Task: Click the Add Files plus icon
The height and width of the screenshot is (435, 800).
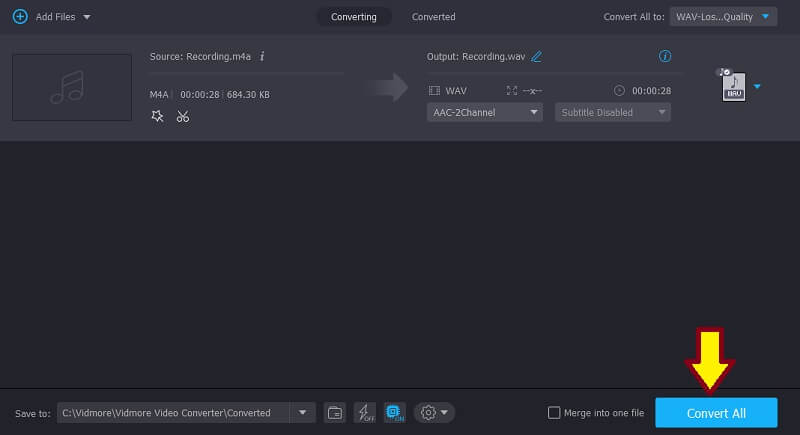Action: tap(19, 17)
